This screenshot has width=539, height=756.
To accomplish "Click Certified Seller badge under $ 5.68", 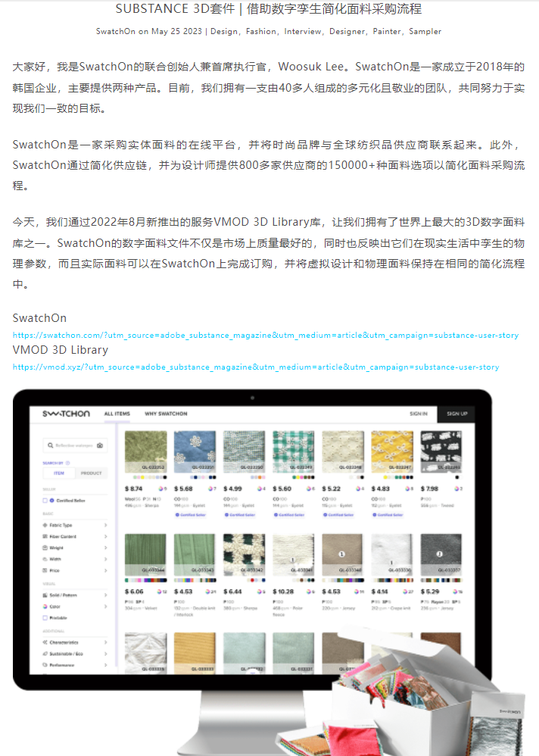I will (x=190, y=515).
